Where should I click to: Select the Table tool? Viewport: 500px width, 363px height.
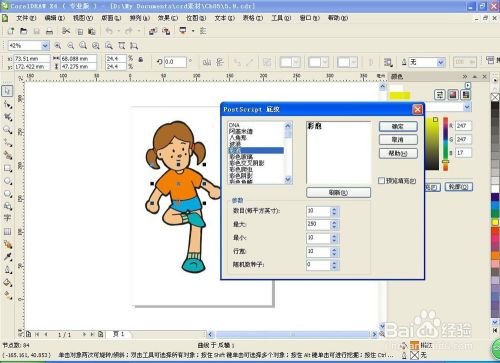click(7, 231)
